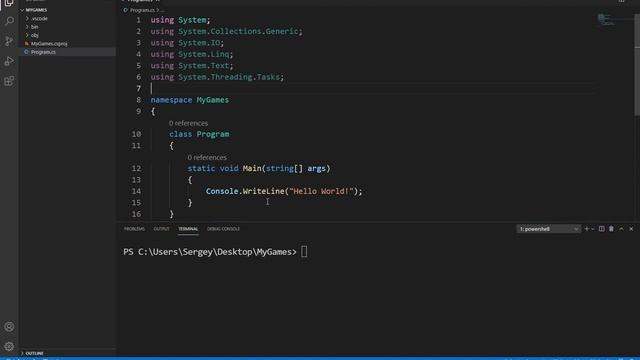Viewport: 640px width, 360px height.
Task: Click the Console.WriteLine statement on line 14
Action: point(284,191)
